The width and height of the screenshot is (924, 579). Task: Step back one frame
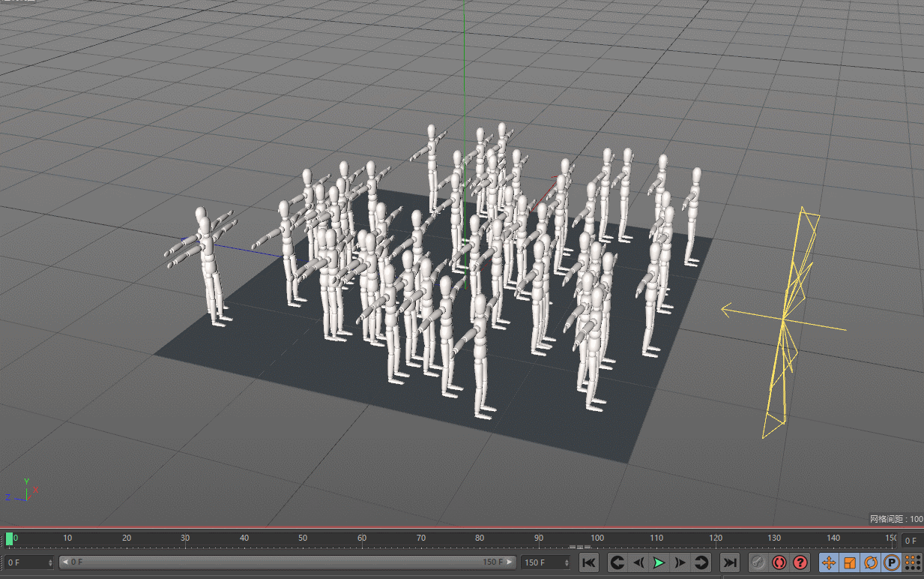coord(638,562)
